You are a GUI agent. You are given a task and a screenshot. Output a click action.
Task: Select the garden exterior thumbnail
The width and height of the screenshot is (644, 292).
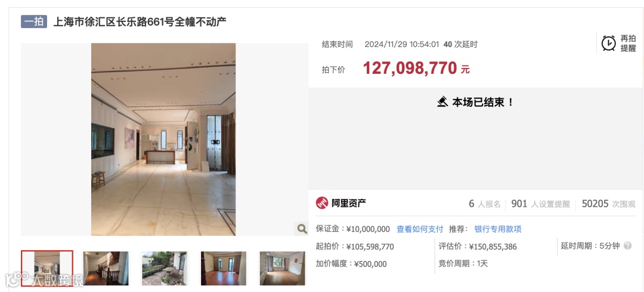165,268
